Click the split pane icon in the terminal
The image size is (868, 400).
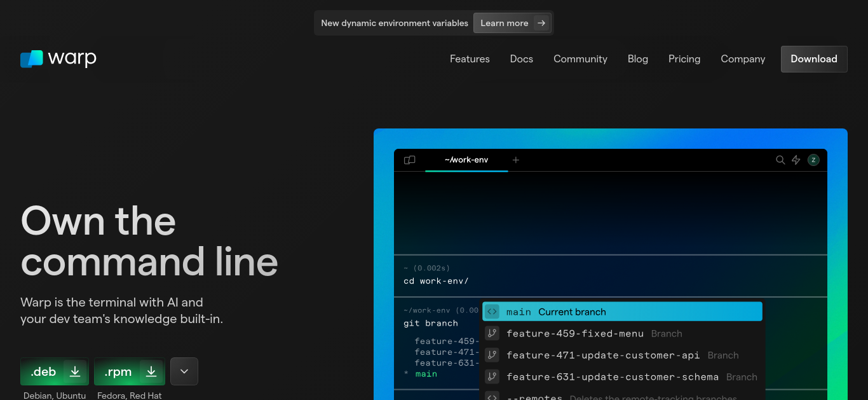(x=410, y=160)
